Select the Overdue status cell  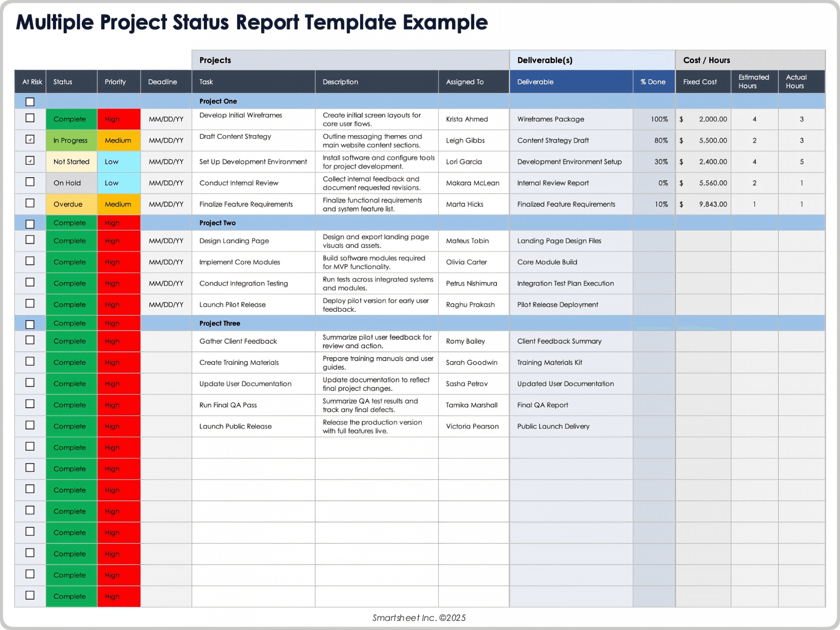(x=71, y=204)
